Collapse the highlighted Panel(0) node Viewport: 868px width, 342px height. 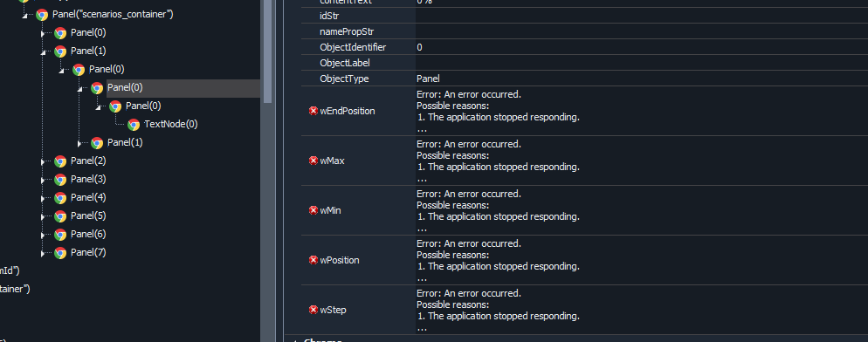79,89
